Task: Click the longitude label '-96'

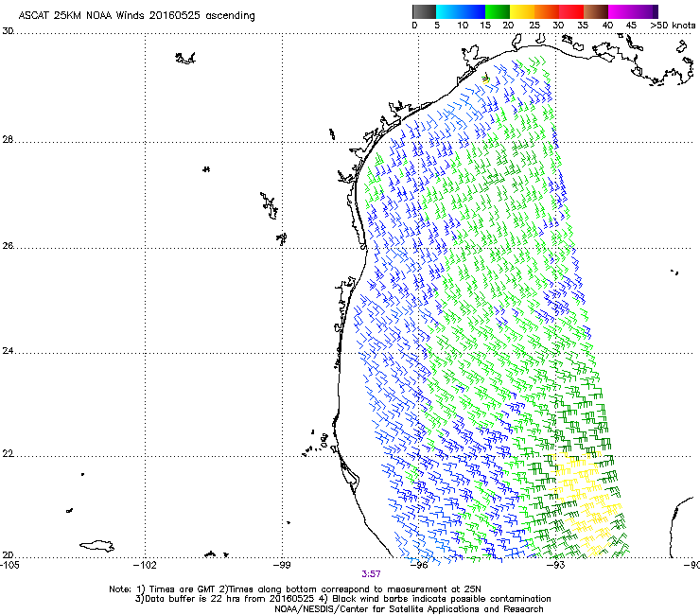Action: point(419,565)
